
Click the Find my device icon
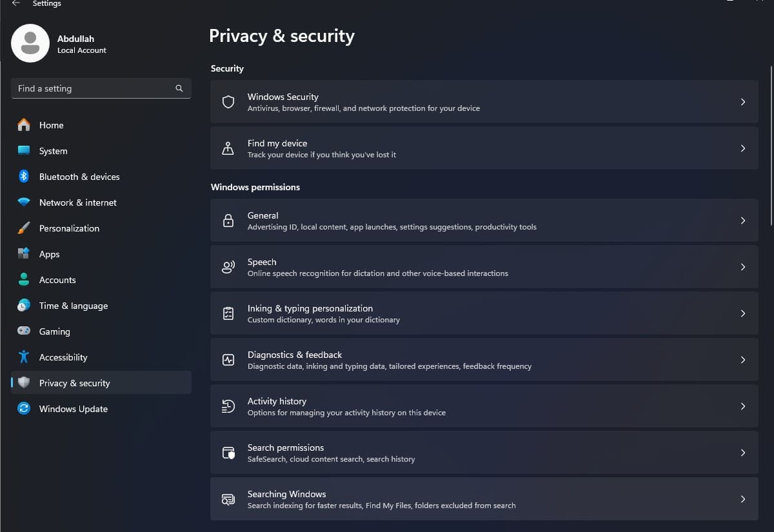[228, 148]
